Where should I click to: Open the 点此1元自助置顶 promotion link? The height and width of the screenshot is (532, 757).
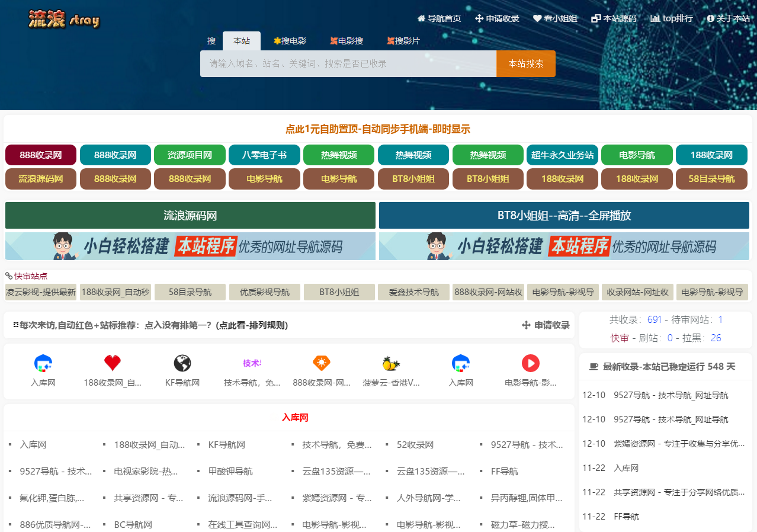[377, 129]
